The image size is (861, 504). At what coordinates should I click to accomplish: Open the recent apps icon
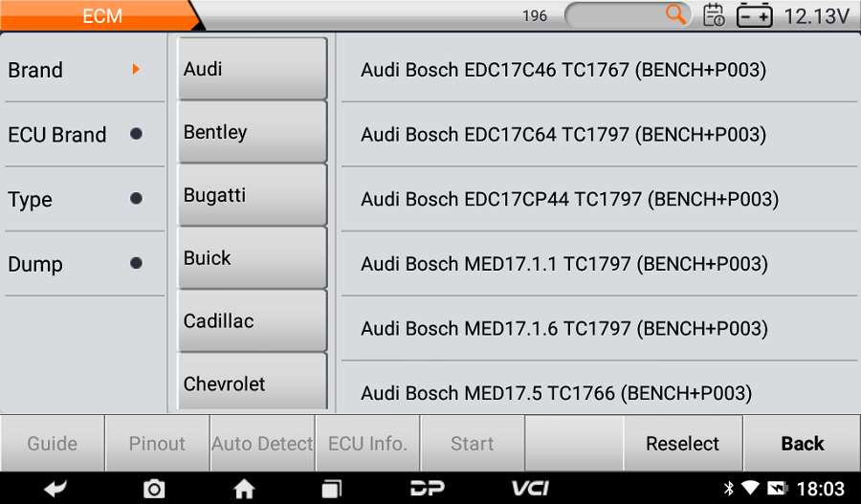click(331, 489)
